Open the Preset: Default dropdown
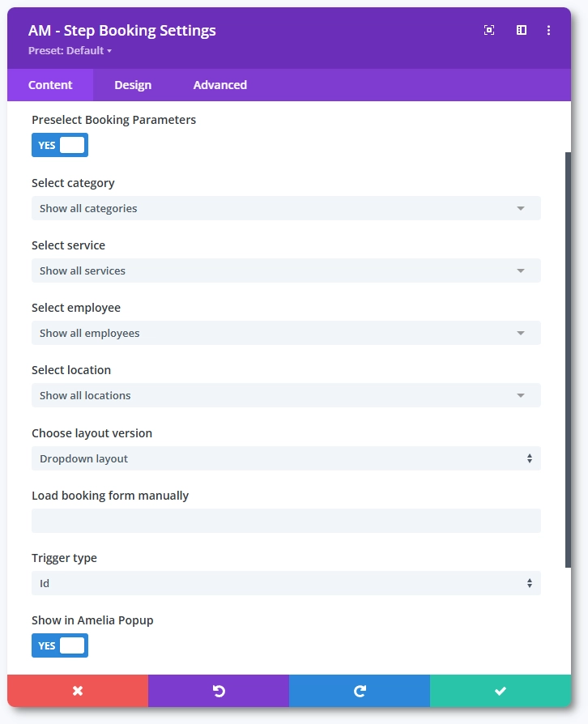 click(70, 51)
